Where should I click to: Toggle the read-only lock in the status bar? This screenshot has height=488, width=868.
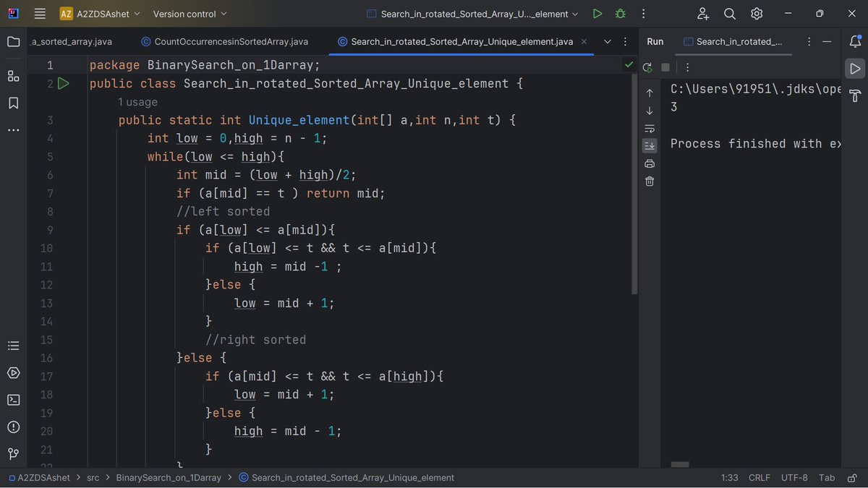pyautogui.click(x=851, y=477)
